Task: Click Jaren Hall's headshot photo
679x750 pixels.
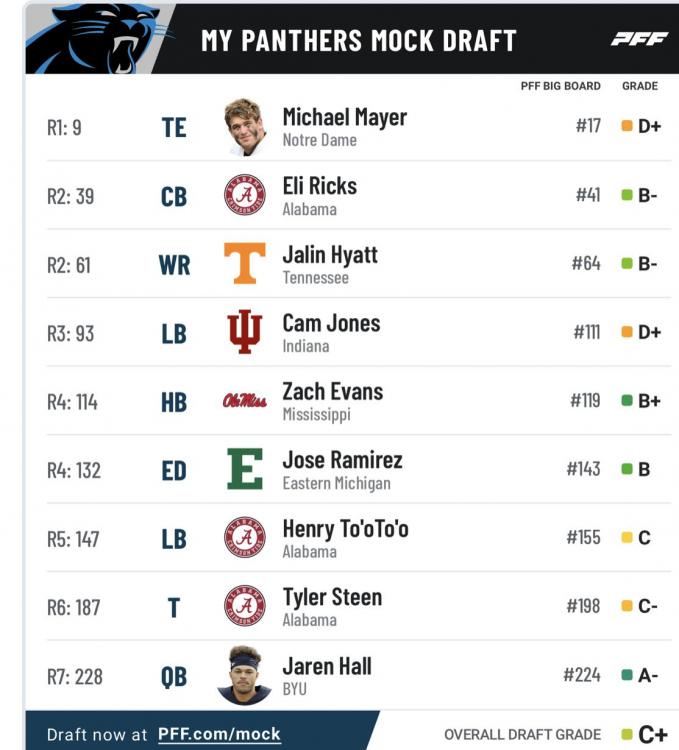Action: click(x=244, y=675)
